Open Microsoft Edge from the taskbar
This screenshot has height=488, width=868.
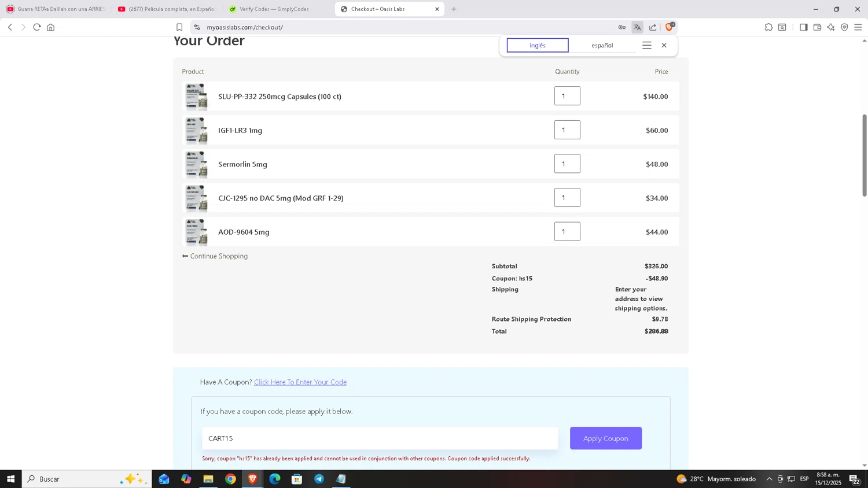tap(275, 479)
